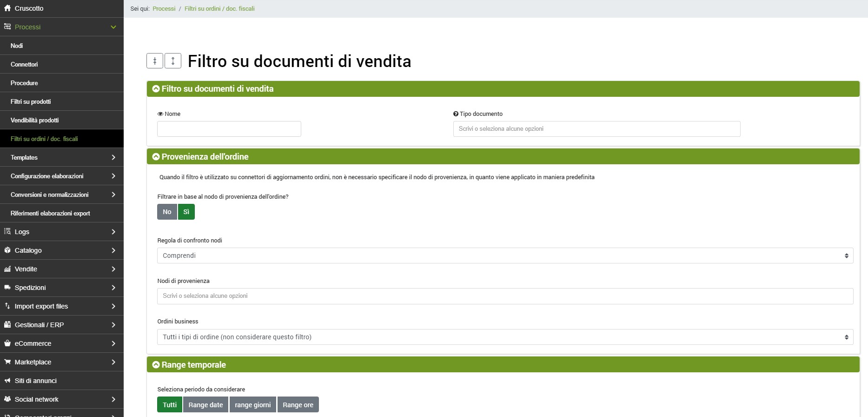Click the collapse all sections icon button
868x417 pixels.
(155, 61)
